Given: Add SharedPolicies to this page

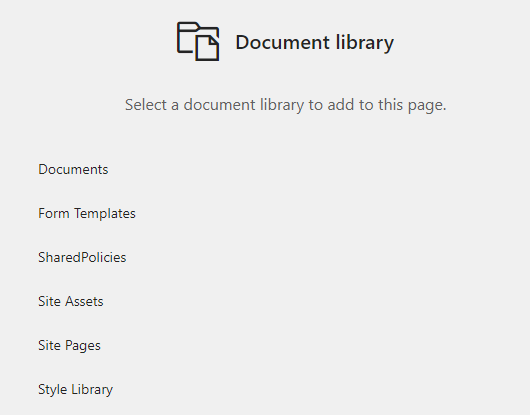Looking at the screenshot, I should click(82, 257).
